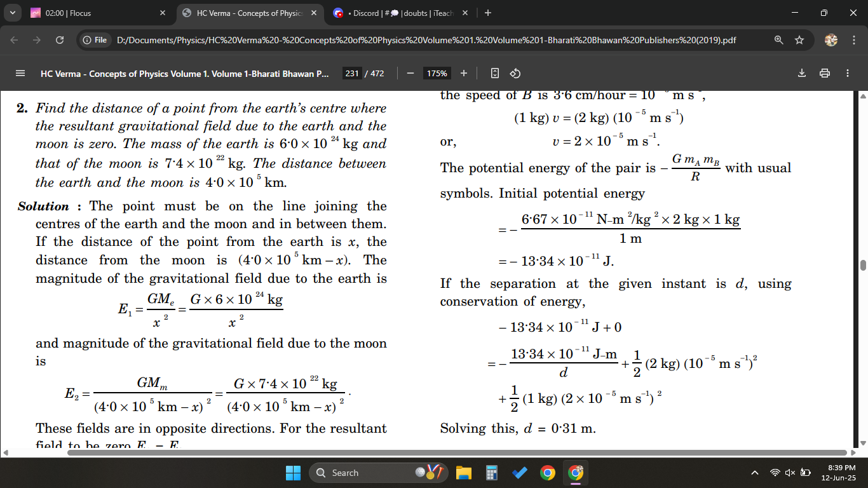Open the browser zoom magnifier in address bar
868x488 pixels.
tap(779, 40)
